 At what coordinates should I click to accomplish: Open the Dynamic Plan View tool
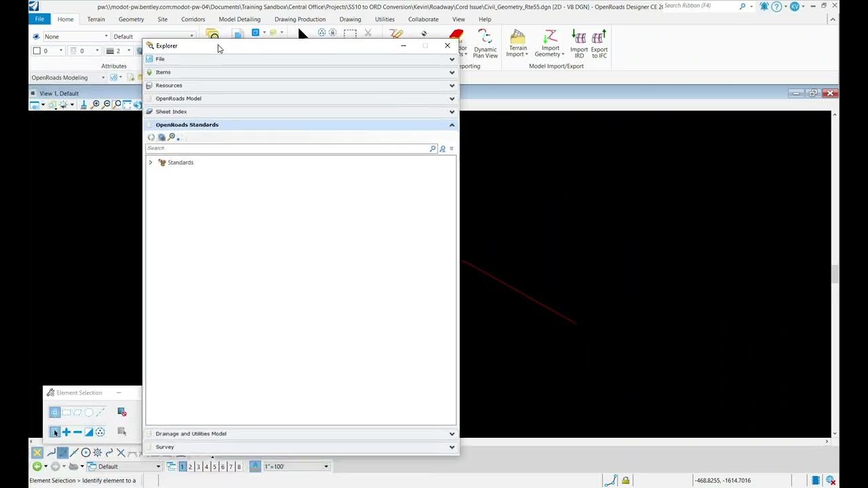click(x=485, y=43)
